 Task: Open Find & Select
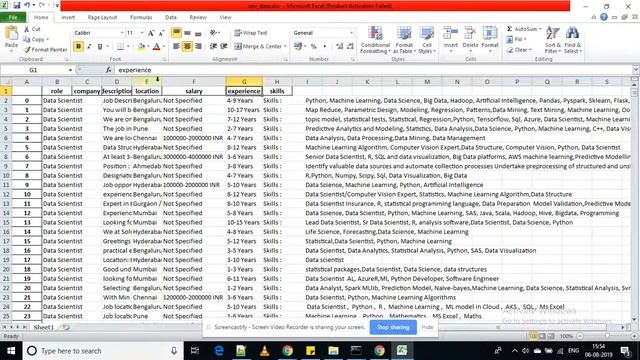click(x=573, y=40)
